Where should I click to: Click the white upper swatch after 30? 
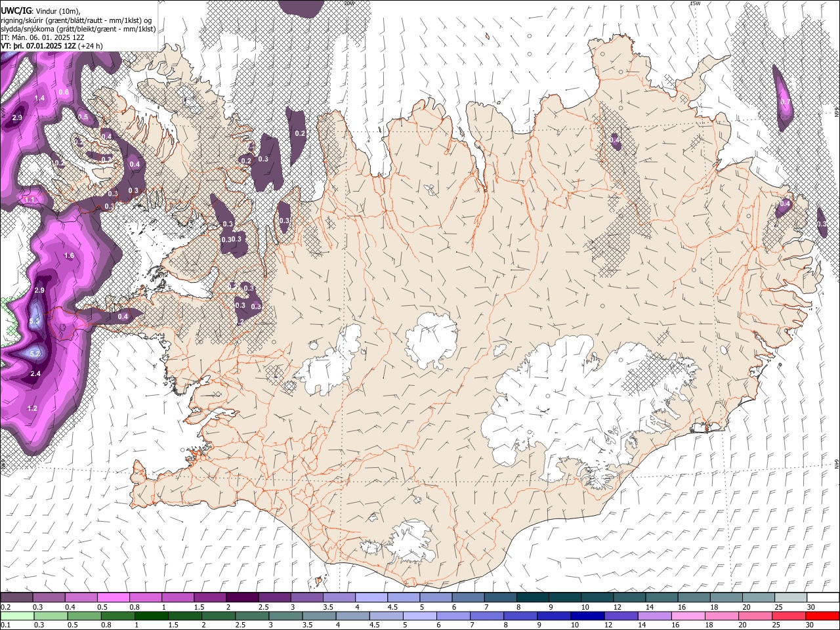click(x=823, y=598)
